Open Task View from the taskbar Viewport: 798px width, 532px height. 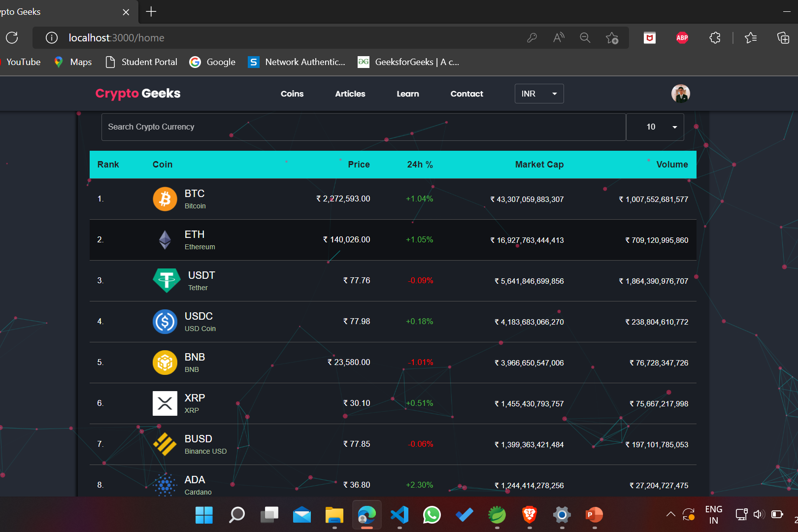point(269,515)
